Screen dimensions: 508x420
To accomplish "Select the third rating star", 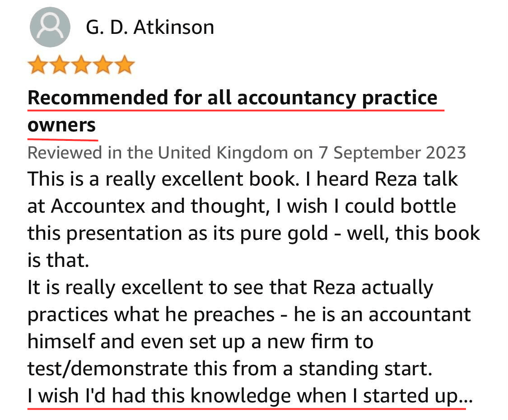I will (81, 65).
